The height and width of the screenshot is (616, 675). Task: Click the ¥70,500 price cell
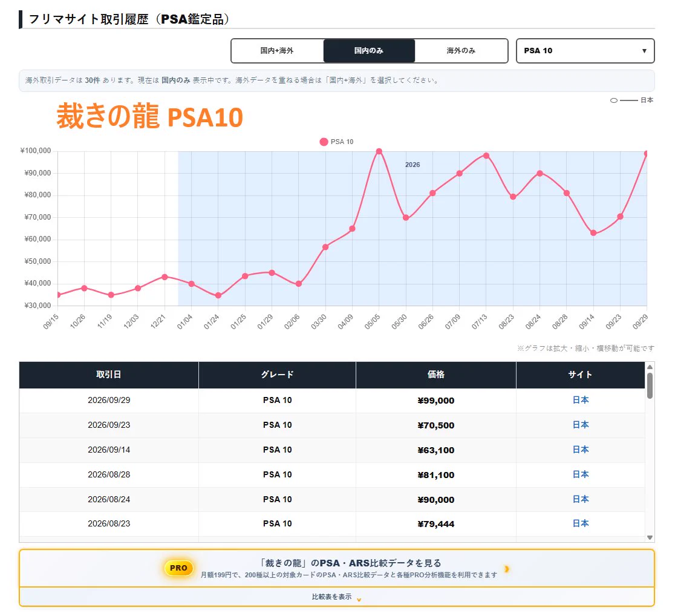point(436,425)
